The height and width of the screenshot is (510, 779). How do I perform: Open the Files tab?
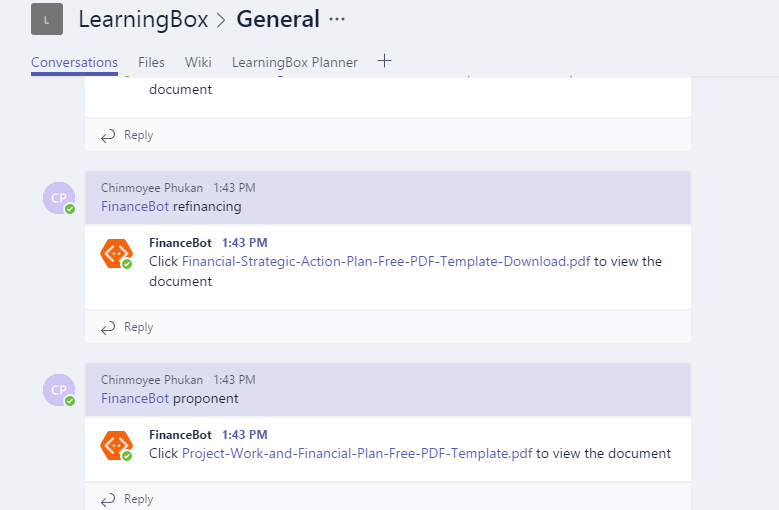(x=151, y=62)
